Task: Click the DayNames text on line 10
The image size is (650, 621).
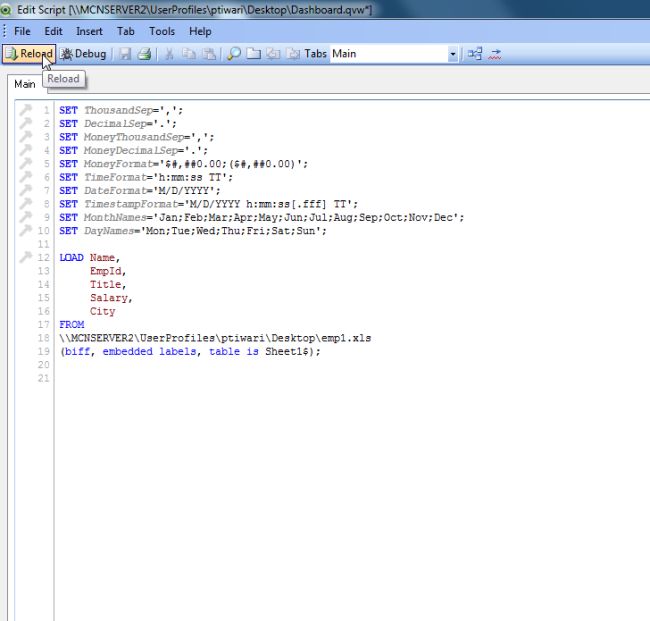Action: pyautogui.click(x=109, y=230)
